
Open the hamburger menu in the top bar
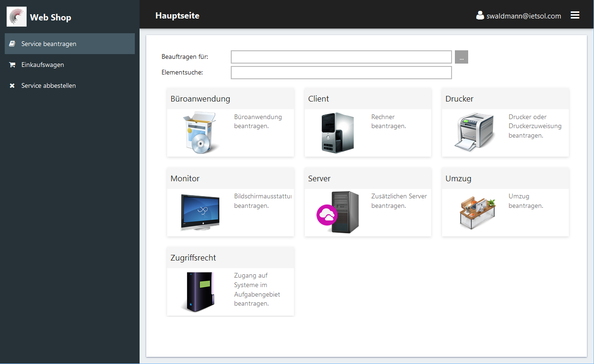(575, 15)
